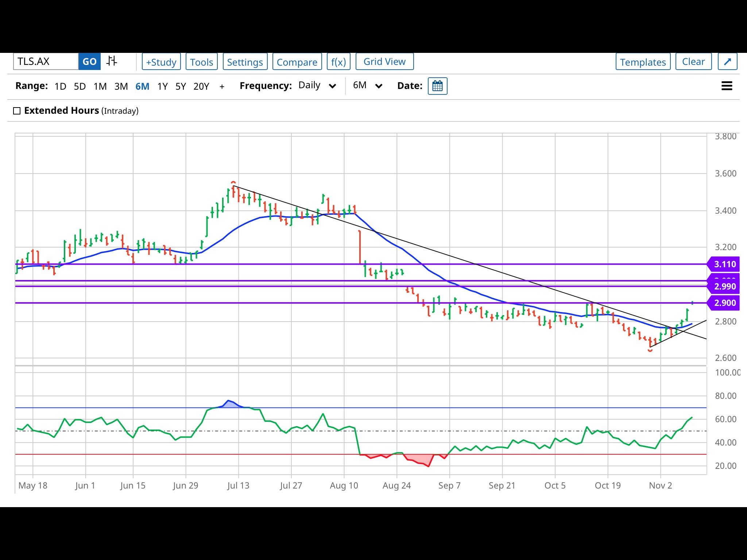Open the Tools menu
Image resolution: width=747 pixels, height=560 pixels.
click(202, 62)
